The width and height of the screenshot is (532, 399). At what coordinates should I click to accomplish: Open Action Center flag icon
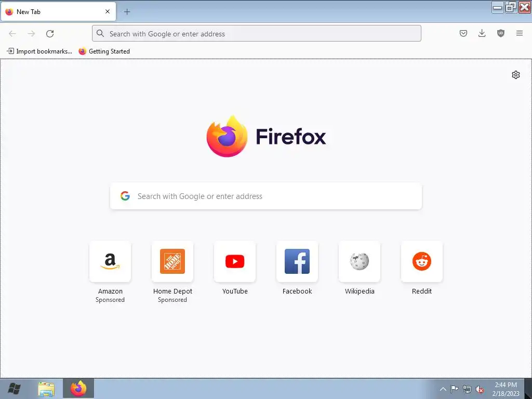click(454, 389)
